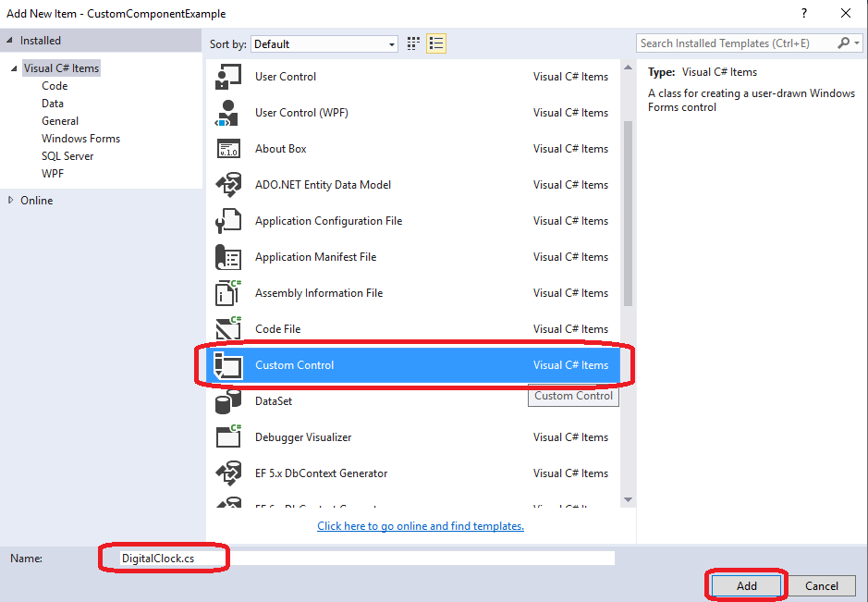Screen dimensions: 868x602
Task: Click the search magnifier icon
Action: tap(843, 43)
